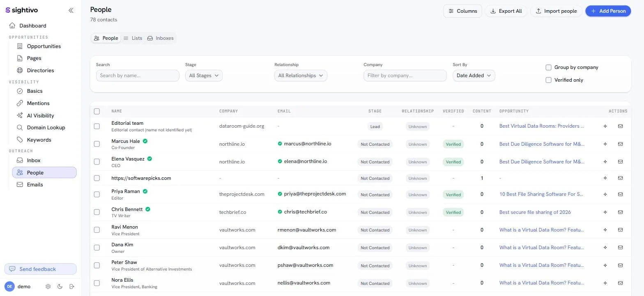Viewport: 644px width, 296px height.
Task: Click the sparkle action icon for Marcus Hale
Action: [x=605, y=144]
